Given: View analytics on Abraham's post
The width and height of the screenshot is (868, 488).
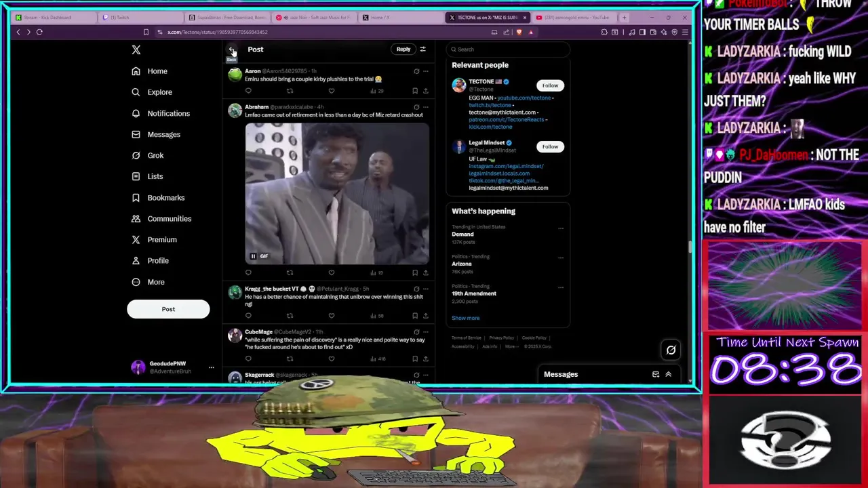Looking at the screenshot, I should point(376,272).
